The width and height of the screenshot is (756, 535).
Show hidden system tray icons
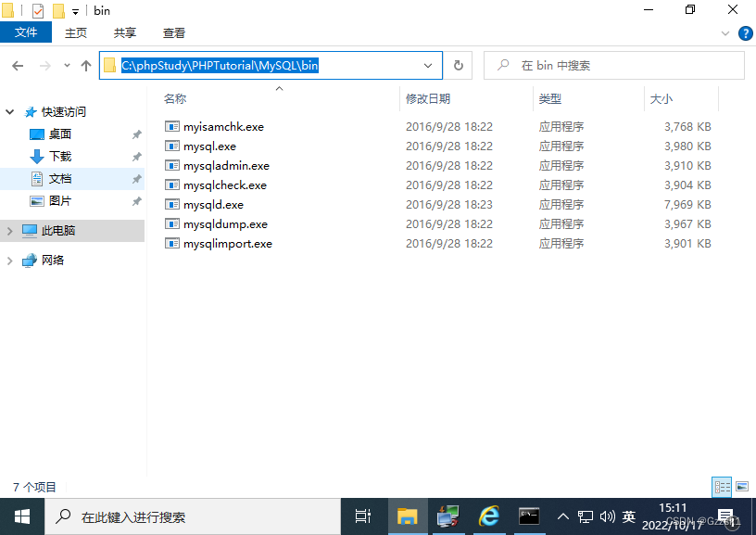[x=562, y=516]
